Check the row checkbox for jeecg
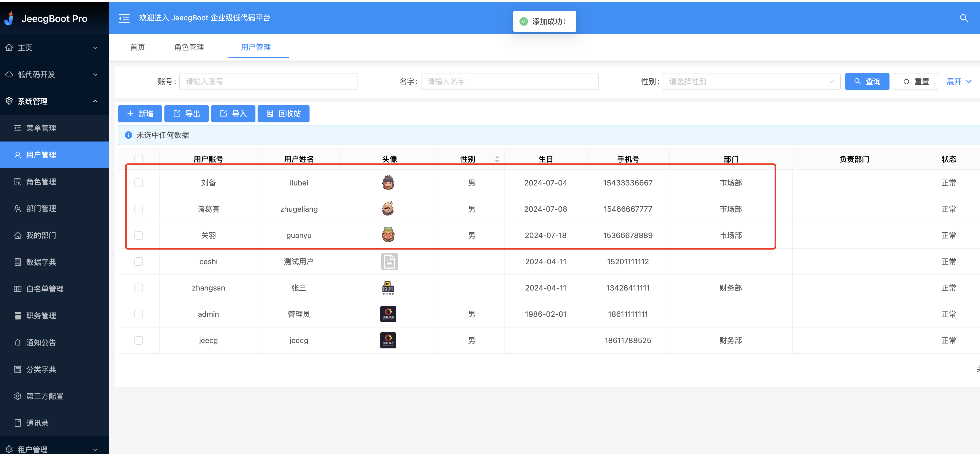The width and height of the screenshot is (980, 454). click(138, 340)
